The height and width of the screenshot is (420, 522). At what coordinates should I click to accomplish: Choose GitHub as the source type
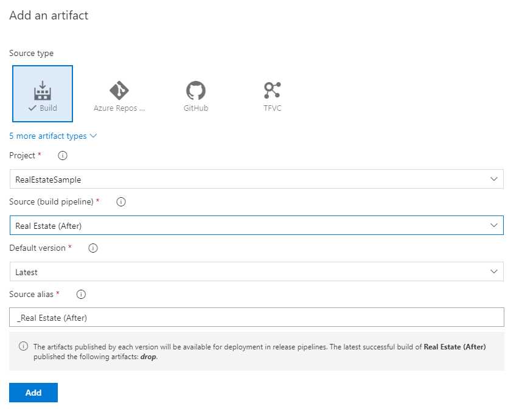pyautogui.click(x=195, y=93)
